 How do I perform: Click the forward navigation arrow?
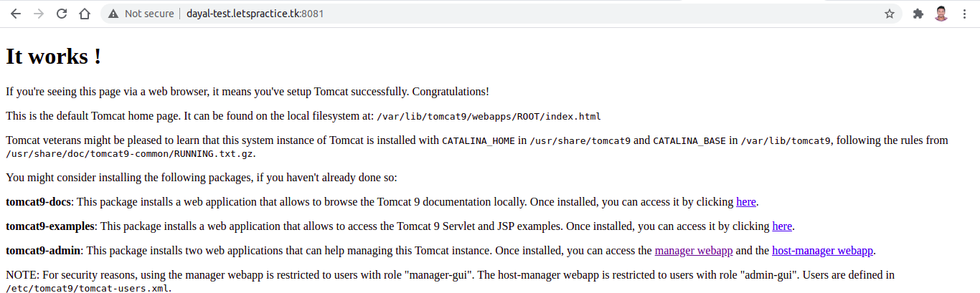click(39, 14)
